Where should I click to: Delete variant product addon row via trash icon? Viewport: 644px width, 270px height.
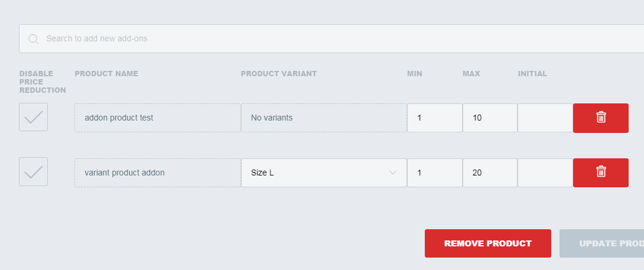(600, 173)
